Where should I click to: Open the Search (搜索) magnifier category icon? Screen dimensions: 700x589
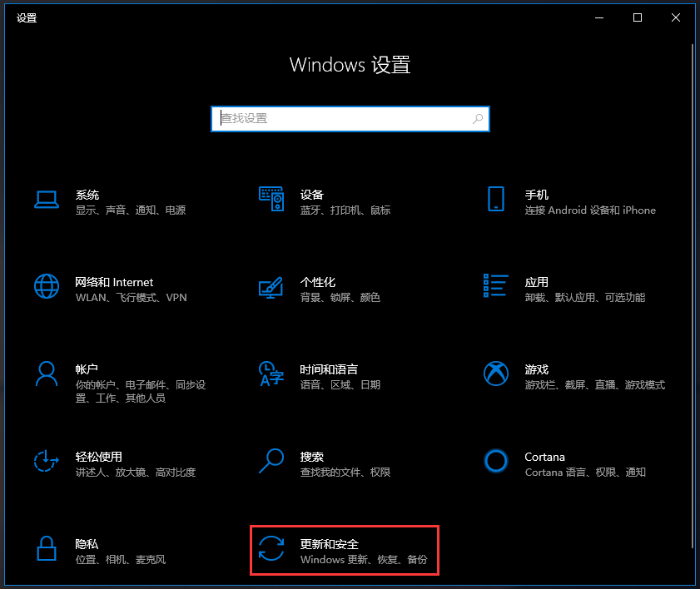(271, 461)
